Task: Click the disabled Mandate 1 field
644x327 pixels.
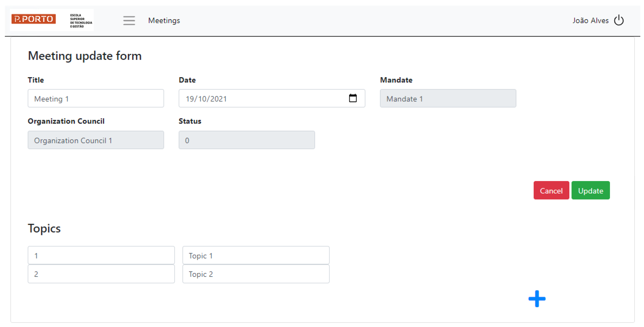Action: pyautogui.click(x=448, y=99)
